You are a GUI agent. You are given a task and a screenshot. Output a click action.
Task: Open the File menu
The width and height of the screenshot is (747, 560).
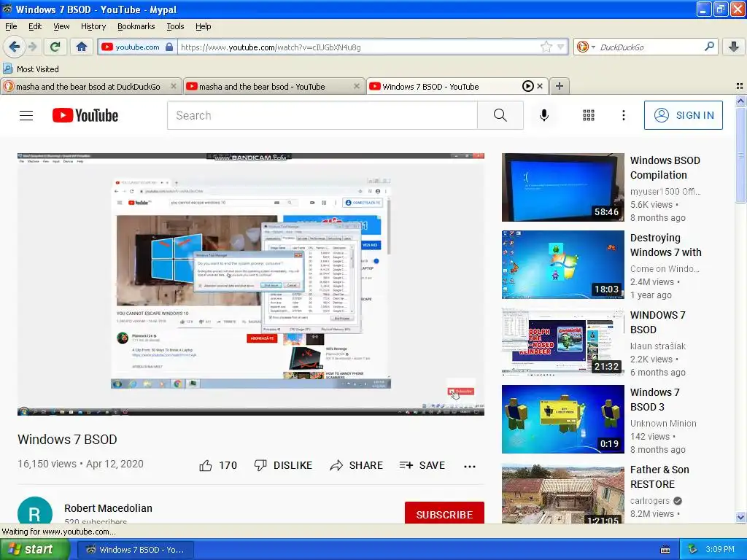tap(11, 26)
